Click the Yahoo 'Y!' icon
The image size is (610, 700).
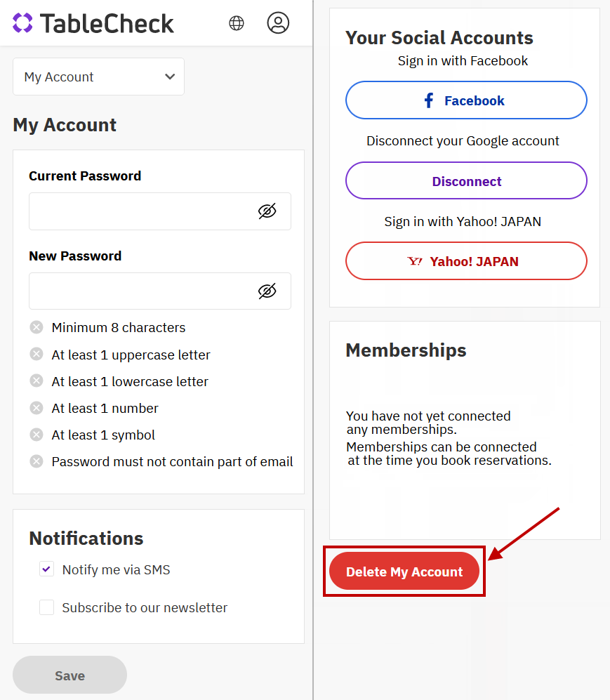(x=415, y=261)
